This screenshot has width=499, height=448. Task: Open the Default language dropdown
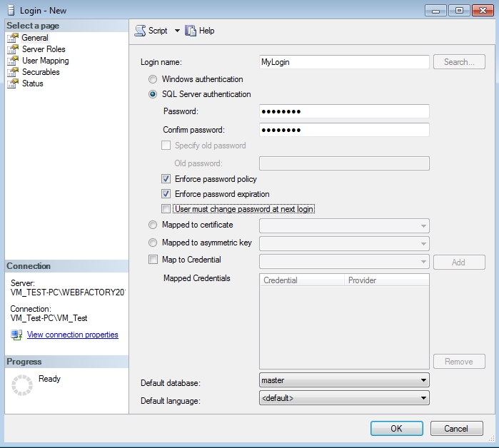click(x=423, y=398)
